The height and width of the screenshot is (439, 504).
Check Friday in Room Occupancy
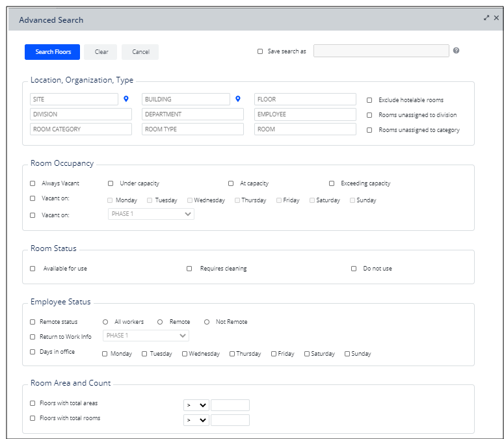pyautogui.click(x=279, y=200)
